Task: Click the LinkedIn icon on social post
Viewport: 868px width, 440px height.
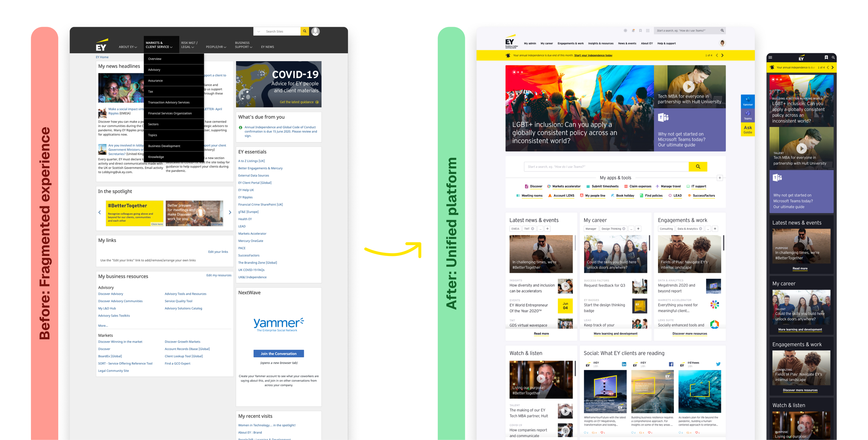Action: [x=624, y=364]
